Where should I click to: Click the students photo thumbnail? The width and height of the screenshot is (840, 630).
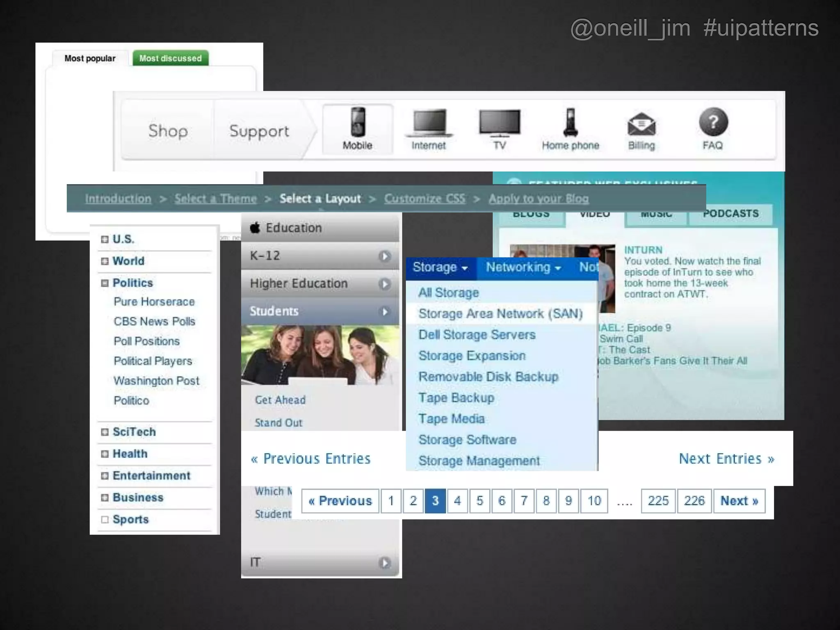coord(320,355)
